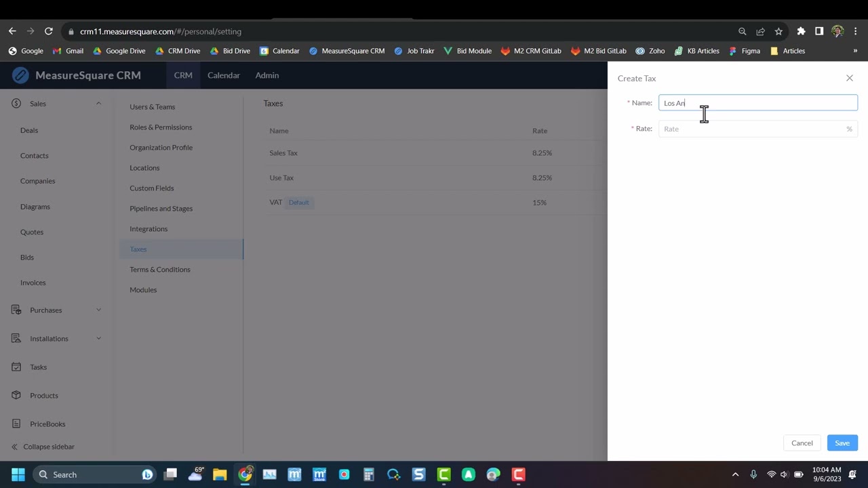Open Terms & Conditions settings
This screenshot has width=868, height=488.
(160, 269)
